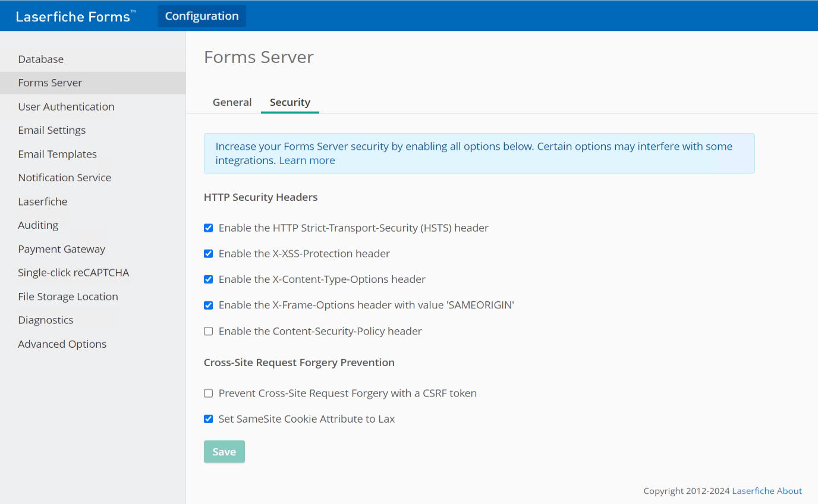Open Payment Gateway settings
Screen dimensions: 818x504
click(93, 249)
